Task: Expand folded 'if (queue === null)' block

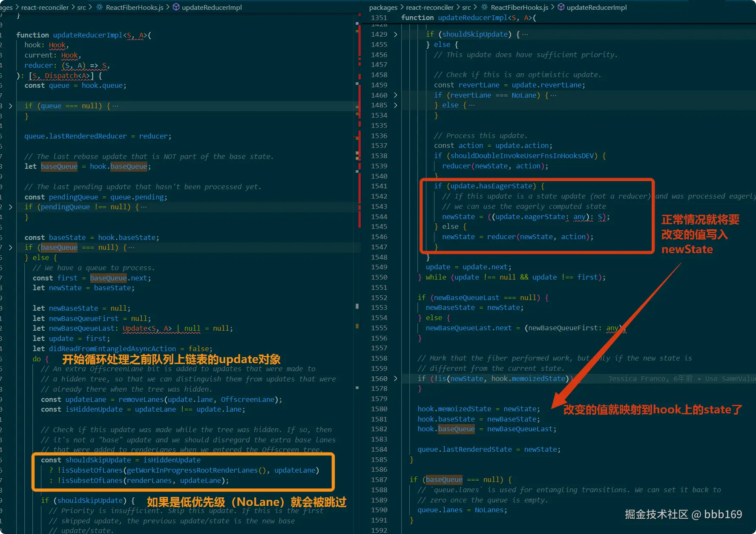Action: click(x=11, y=106)
